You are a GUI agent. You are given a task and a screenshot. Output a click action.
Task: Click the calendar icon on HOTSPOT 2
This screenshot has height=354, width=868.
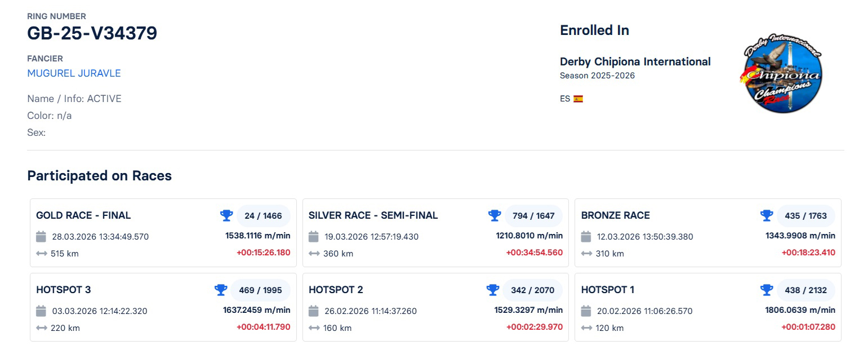tap(314, 311)
